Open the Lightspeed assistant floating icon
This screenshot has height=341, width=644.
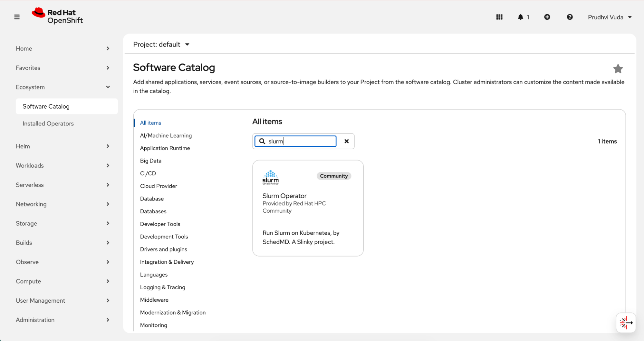click(626, 323)
